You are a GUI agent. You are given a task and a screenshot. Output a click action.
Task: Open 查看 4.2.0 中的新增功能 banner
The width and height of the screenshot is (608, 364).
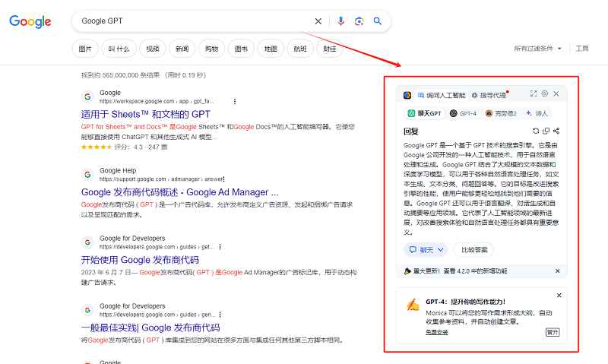point(475,271)
